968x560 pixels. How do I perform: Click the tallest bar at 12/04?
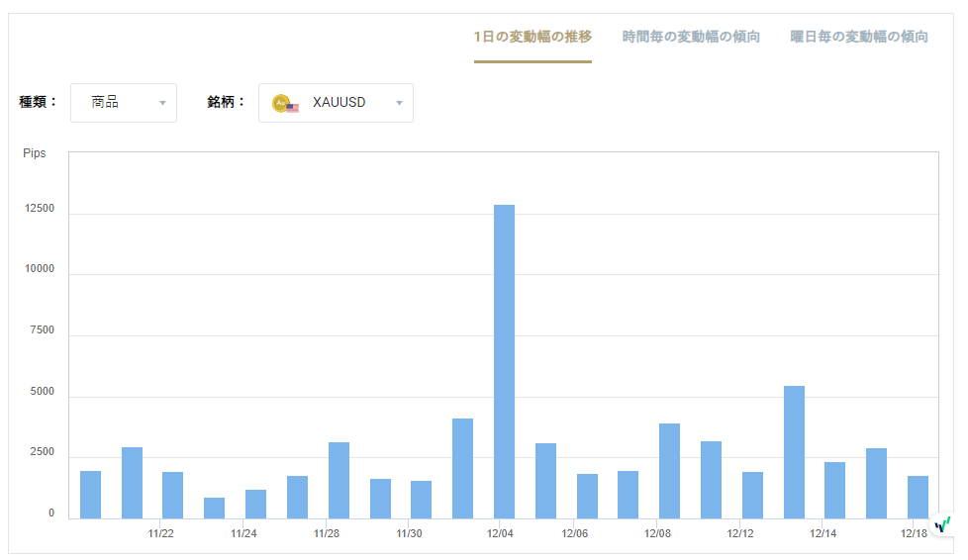click(505, 362)
